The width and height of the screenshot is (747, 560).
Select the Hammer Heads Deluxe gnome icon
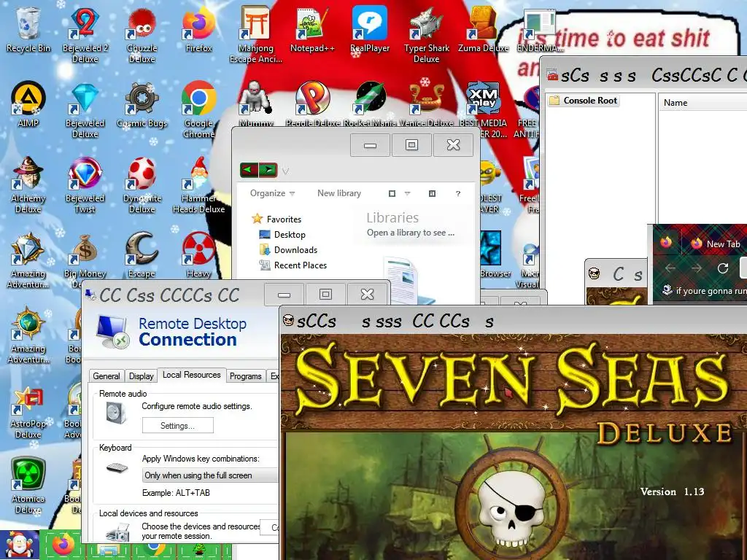pos(198,184)
